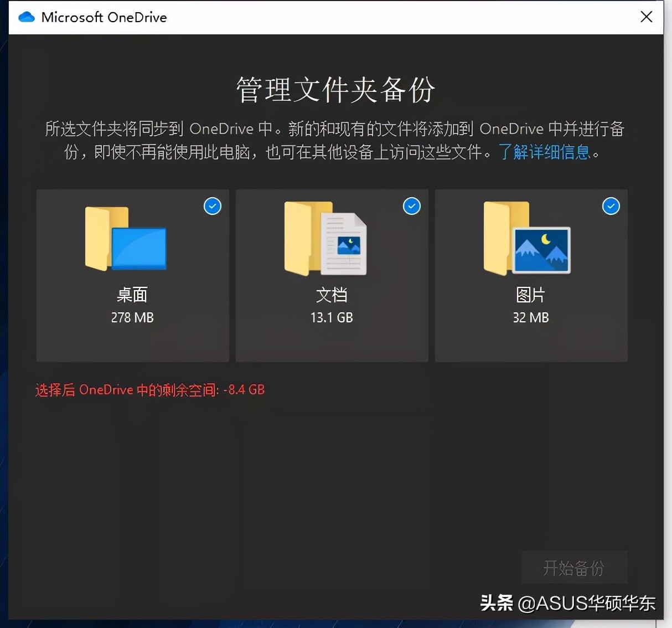The image size is (672, 628).
Task: Click the Microsoft OneDrive cloud icon
Action: [x=27, y=17]
